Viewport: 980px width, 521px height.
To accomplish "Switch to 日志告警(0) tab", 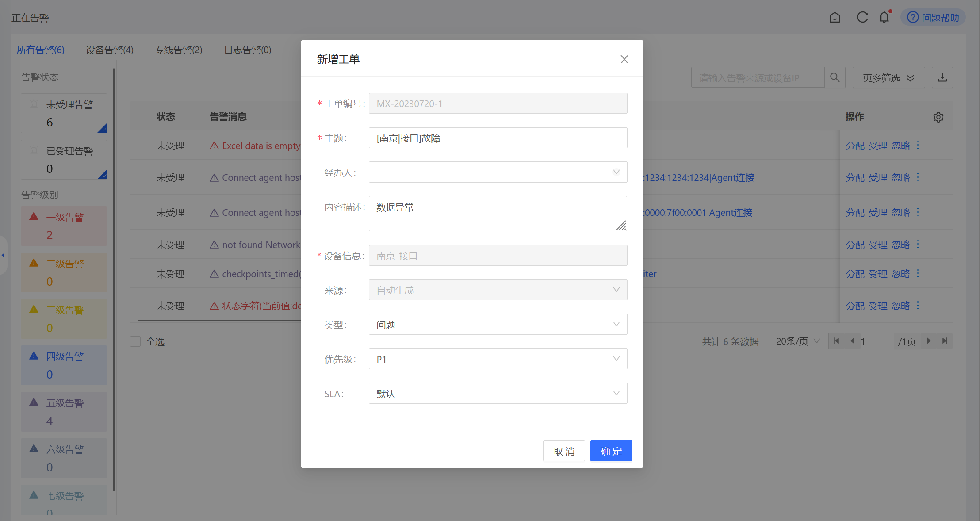I will tap(248, 50).
